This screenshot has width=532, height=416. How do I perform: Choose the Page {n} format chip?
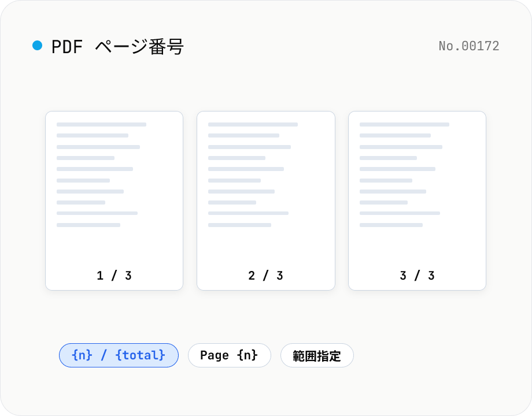pyautogui.click(x=230, y=355)
